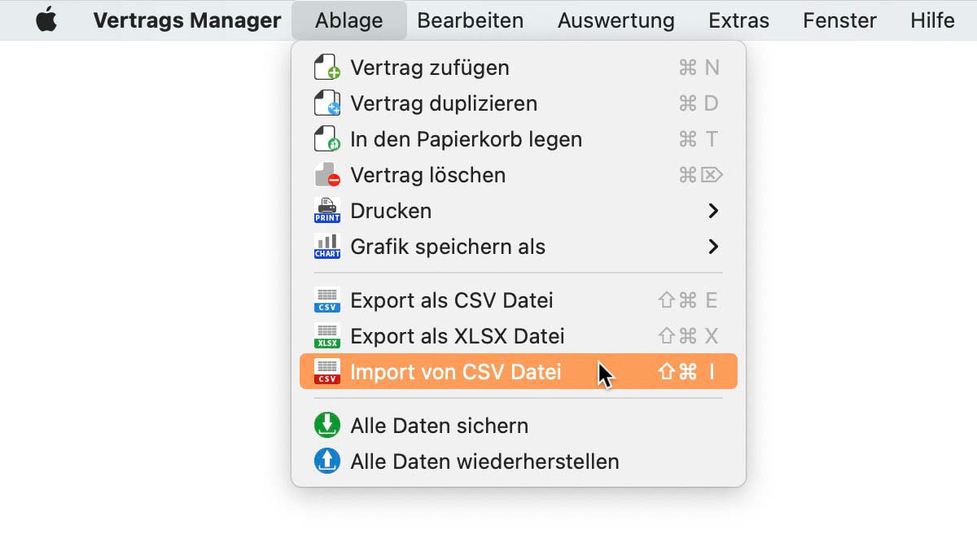This screenshot has width=977, height=560.
Task: Expand the Drucken submenu arrow
Action: [x=713, y=211]
